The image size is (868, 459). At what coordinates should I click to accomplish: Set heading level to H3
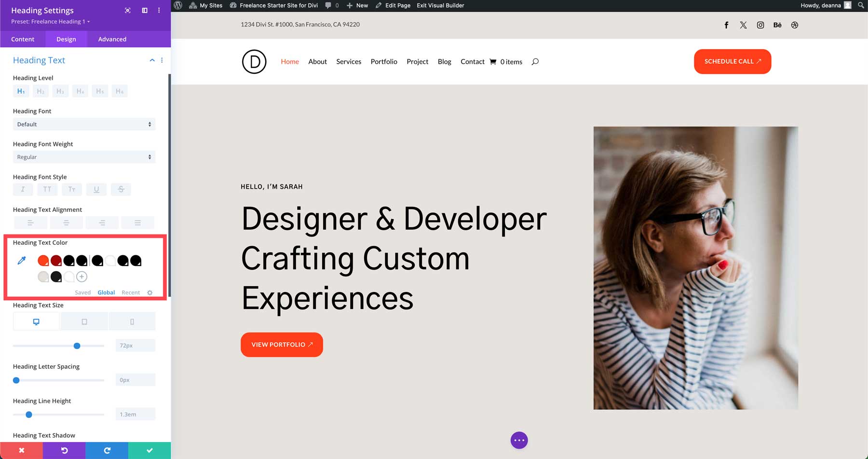(x=60, y=91)
